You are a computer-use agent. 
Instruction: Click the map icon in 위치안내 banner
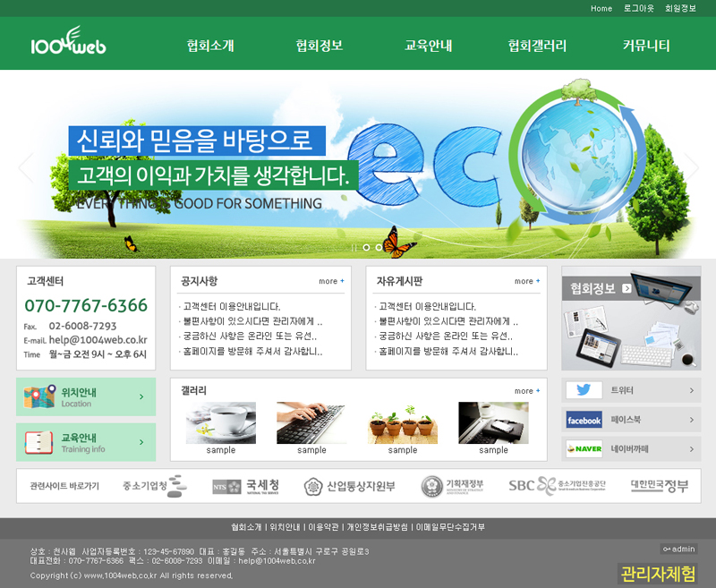click(39, 397)
